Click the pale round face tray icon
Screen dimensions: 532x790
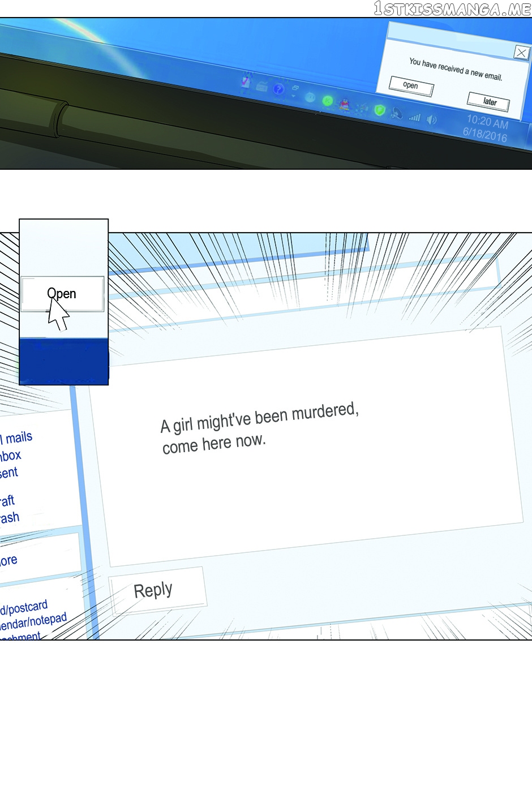pyautogui.click(x=310, y=97)
